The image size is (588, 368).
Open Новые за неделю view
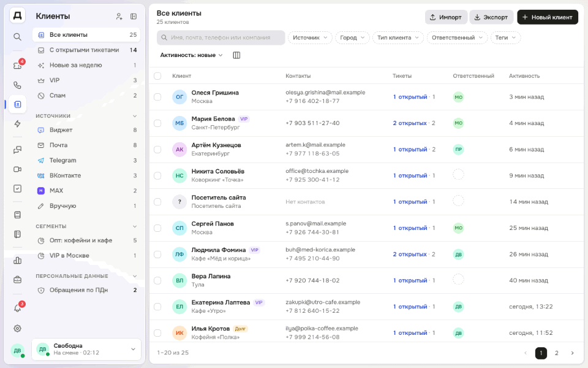point(86,66)
